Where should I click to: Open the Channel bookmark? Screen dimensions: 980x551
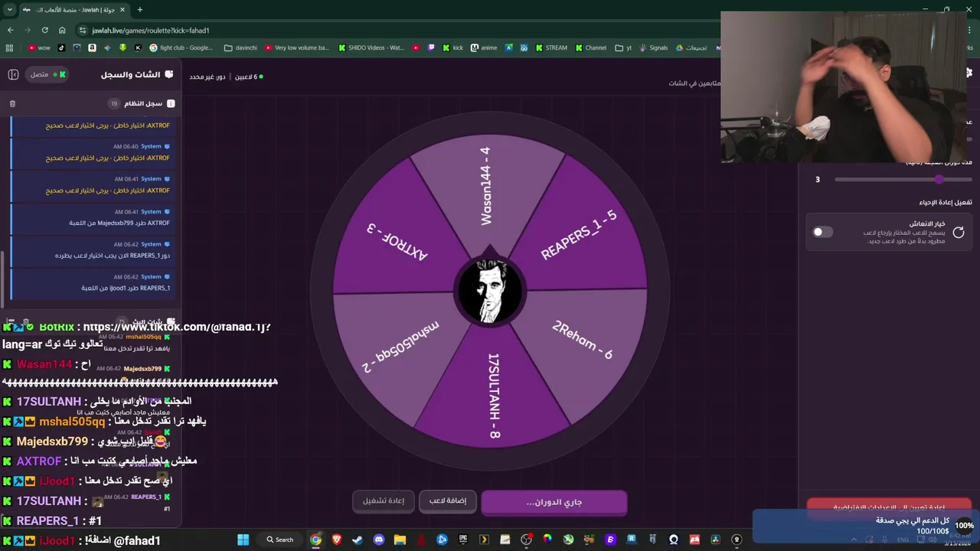tap(590, 47)
